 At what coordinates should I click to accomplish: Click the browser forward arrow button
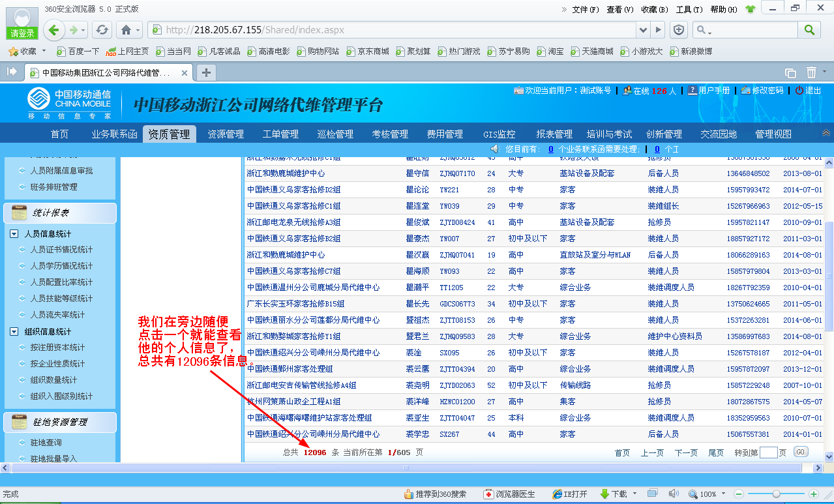click(74, 30)
